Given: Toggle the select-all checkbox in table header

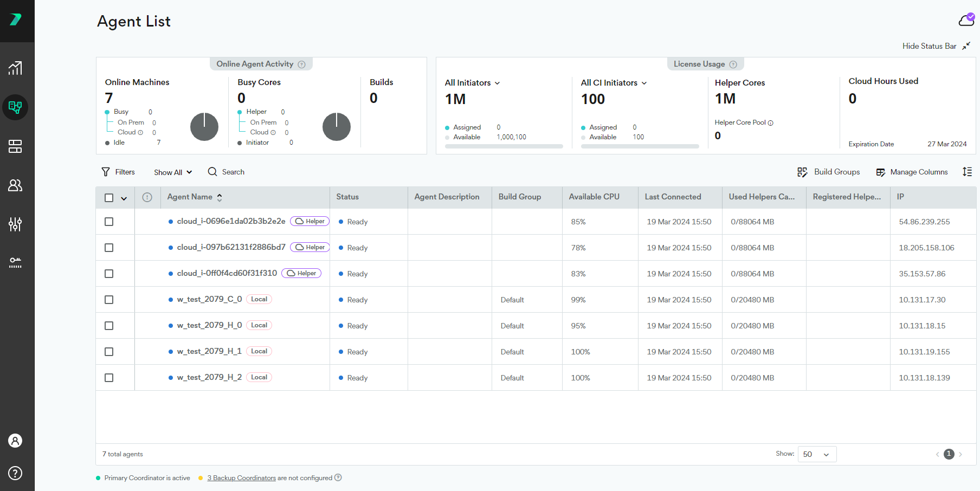Looking at the screenshot, I should click(109, 198).
